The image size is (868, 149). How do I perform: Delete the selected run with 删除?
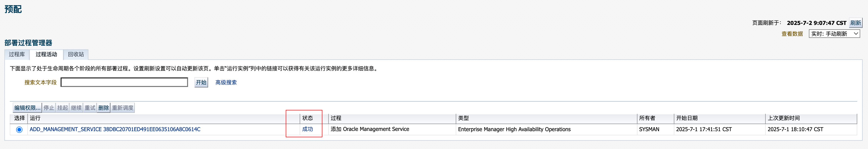coord(104,108)
